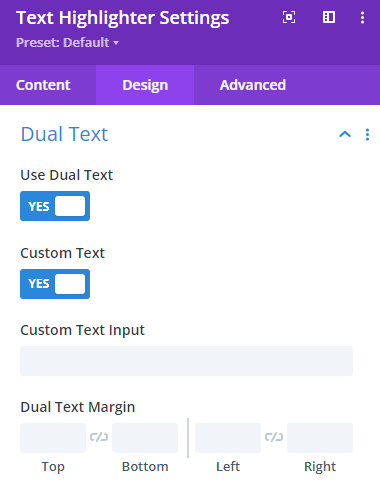Switch to the Content tab
380x487 pixels.
(x=43, y=85)
